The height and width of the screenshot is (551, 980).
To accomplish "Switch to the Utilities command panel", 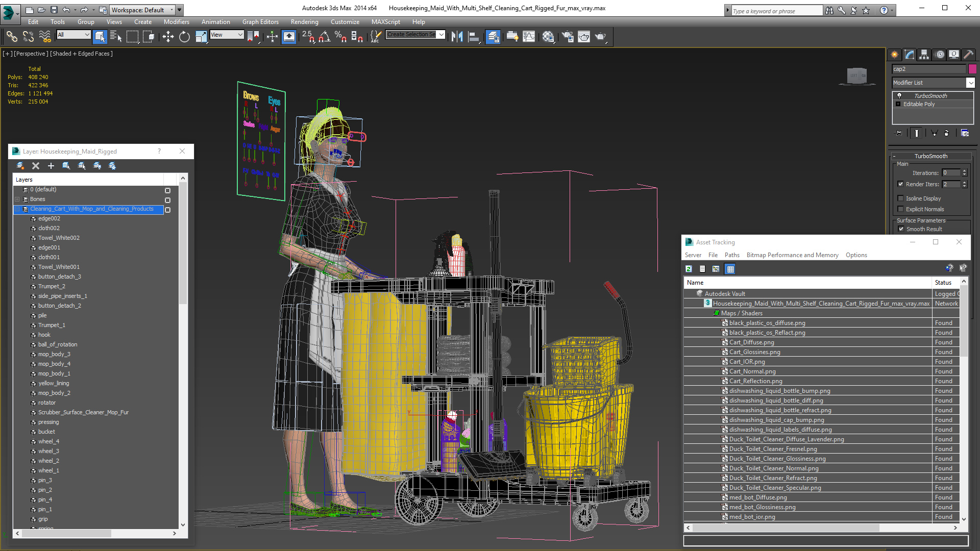I will (968, 55).
